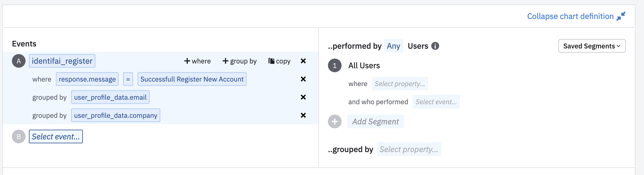The image size is (644, 175).
Task: Click the Users info icon
Action: (435, 46)
